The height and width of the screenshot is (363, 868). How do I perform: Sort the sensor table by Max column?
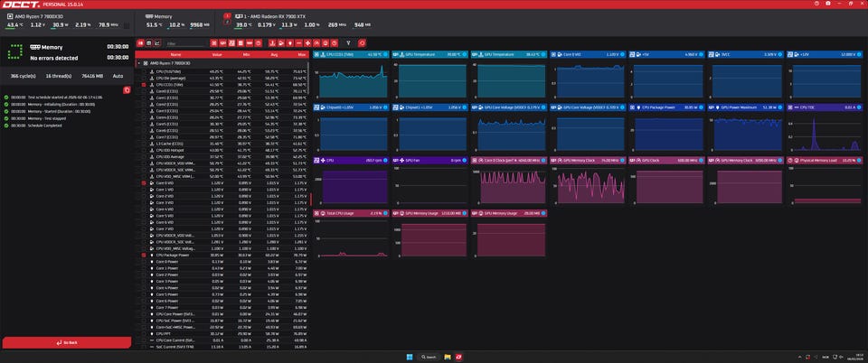299,54
